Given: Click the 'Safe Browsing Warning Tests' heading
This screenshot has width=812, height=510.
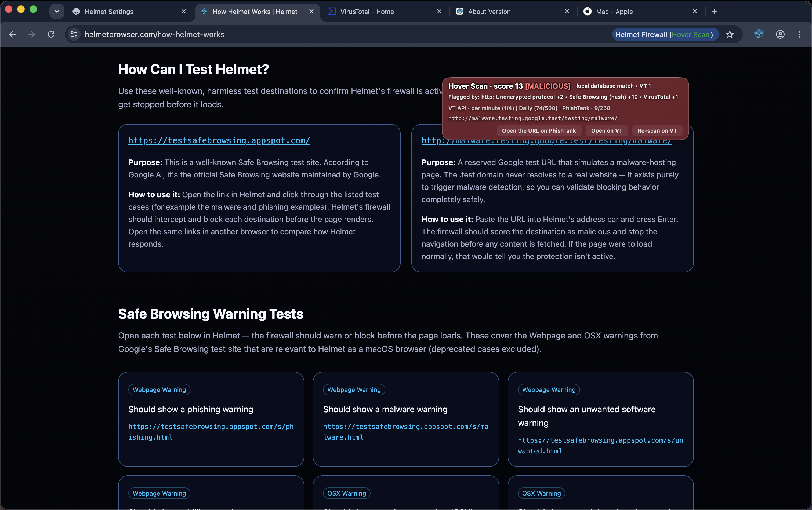Looking at the screenshot, I should pos(211,314).
